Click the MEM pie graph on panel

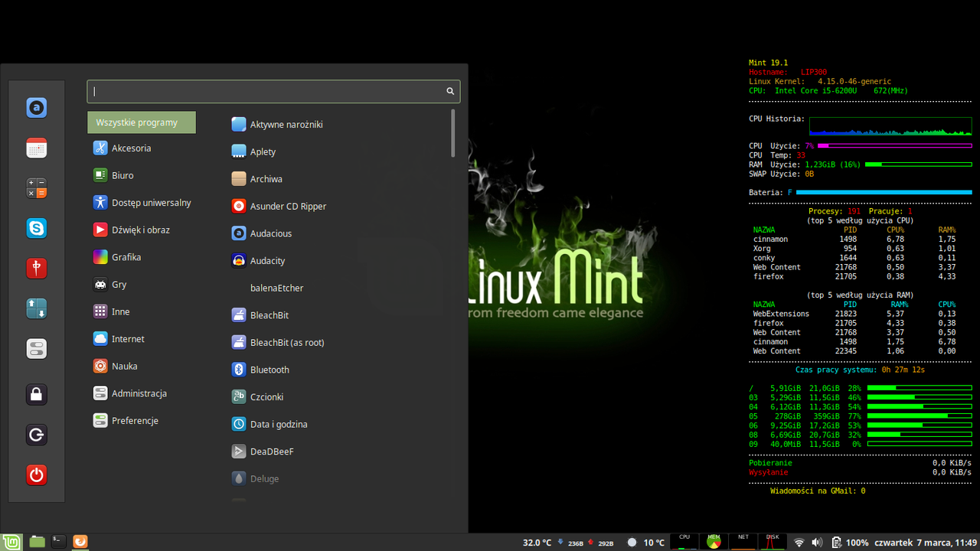[714, 542]
